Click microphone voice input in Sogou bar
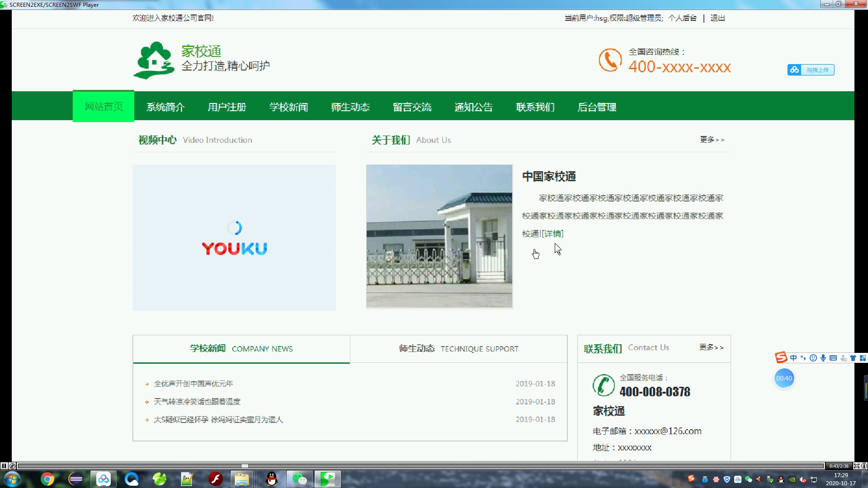The width and height of the screenshot is (868, 488). coord(823,358)
